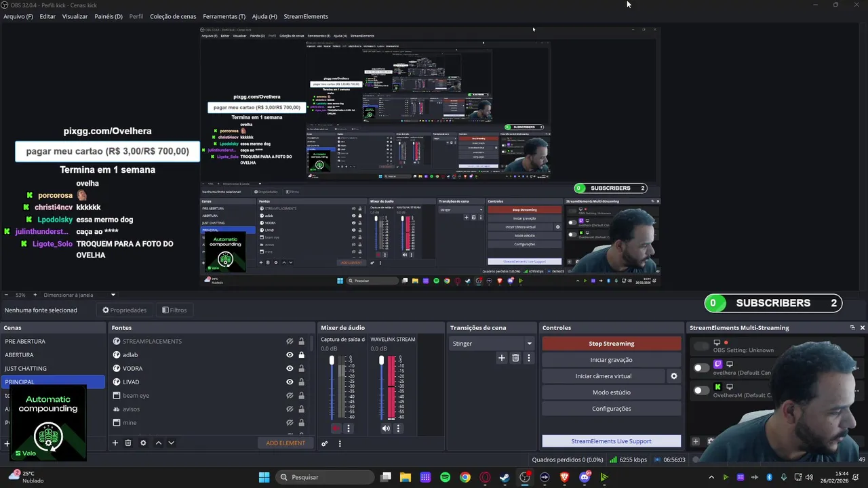Viewport: 868px width, 488px height.
Task: Open the Coleção de cenas menu
Action: point(173,16)
